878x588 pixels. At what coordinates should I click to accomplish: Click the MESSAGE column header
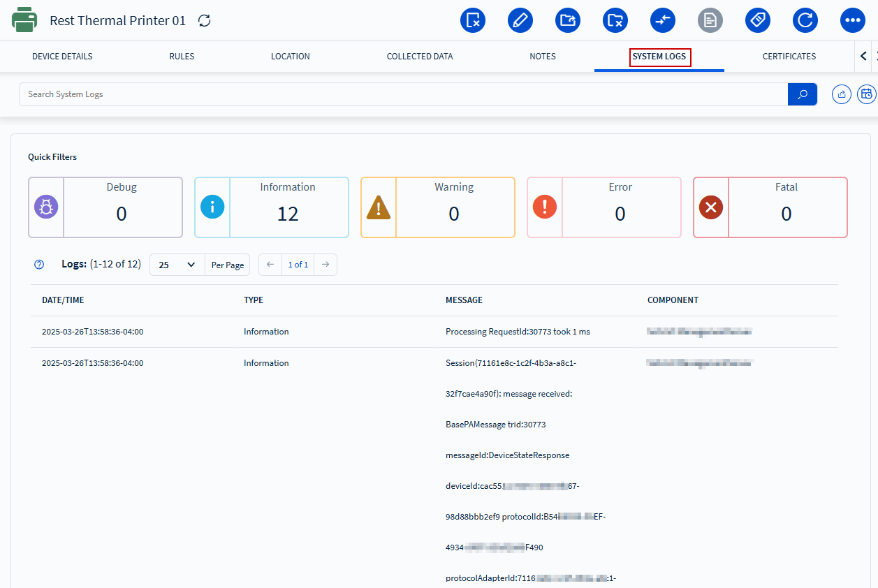click(464, 300)
